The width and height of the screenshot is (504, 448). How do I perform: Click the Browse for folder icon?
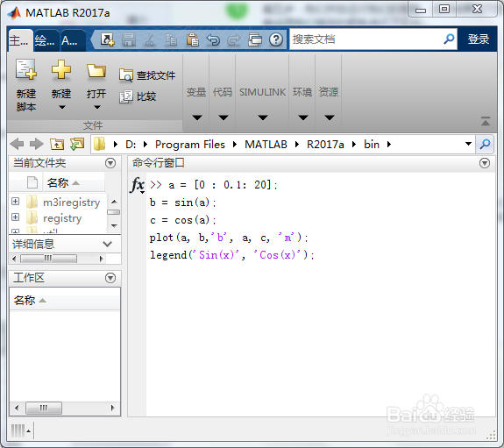pyautogui.click(x=77, y=144)
